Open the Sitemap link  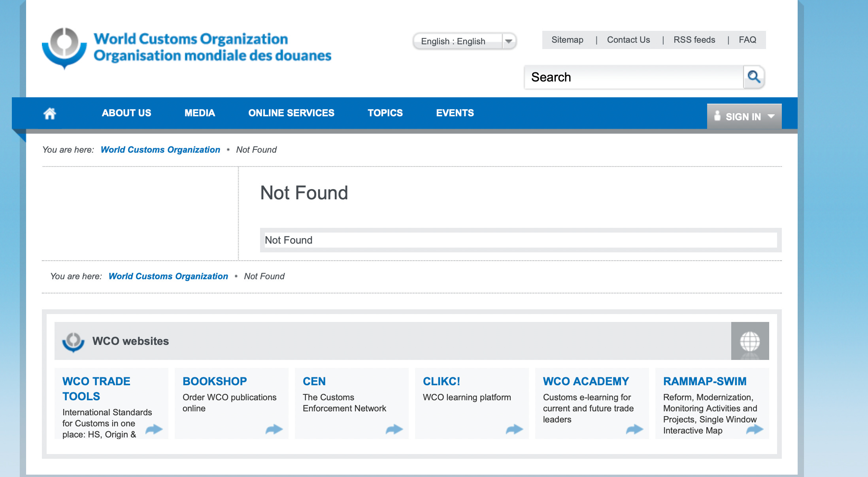click(x=567, y=40)
